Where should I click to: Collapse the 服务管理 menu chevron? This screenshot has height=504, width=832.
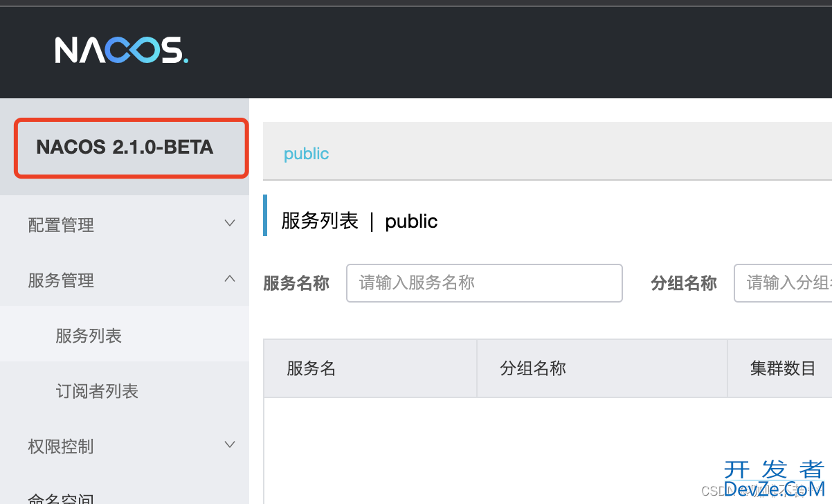click(x=230, y=279)
